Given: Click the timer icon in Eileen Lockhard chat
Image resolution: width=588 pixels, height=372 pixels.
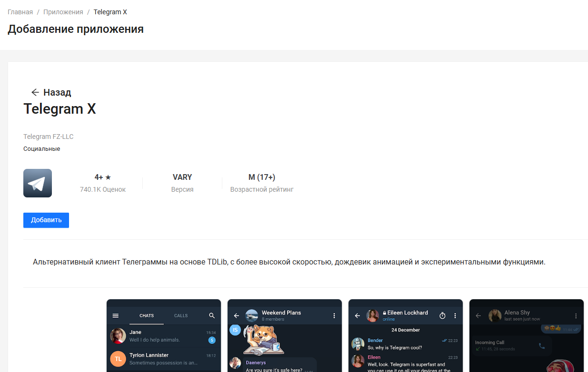Looking at the screenshot, I should click(x=442, y=315).
